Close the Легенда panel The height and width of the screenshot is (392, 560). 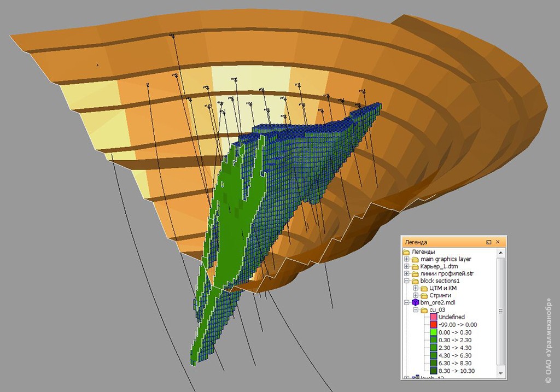click(498, 242)
